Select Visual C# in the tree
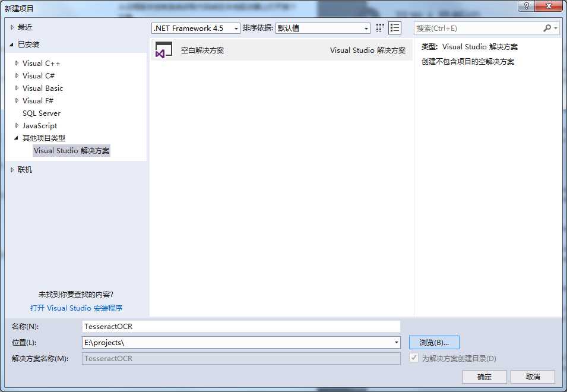This screenshot has height=392, width=567. pyautogui.click(x=39, y=75)
